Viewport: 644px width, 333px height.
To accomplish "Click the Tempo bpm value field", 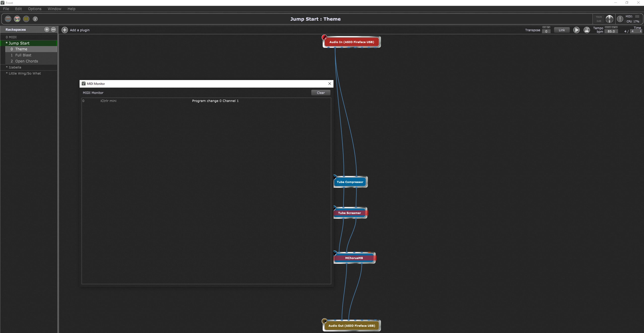I will click(x=611, y=31).
